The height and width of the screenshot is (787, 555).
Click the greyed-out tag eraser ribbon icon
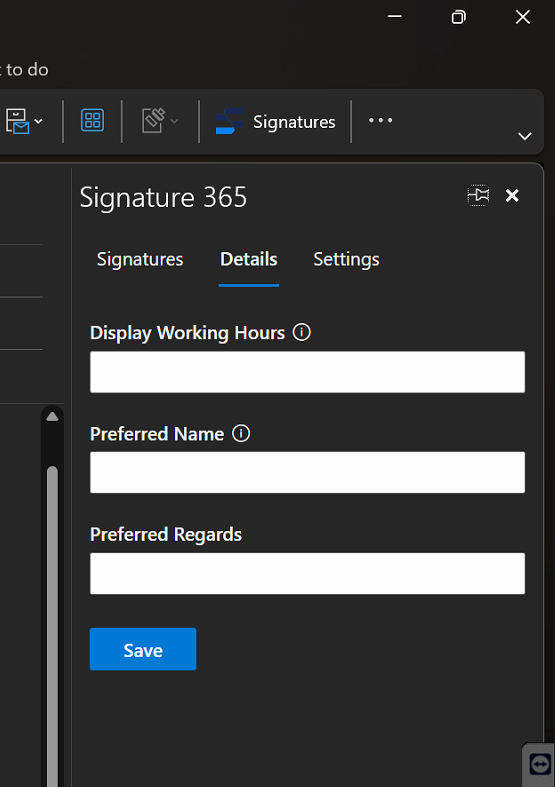[x=154, y=120]
